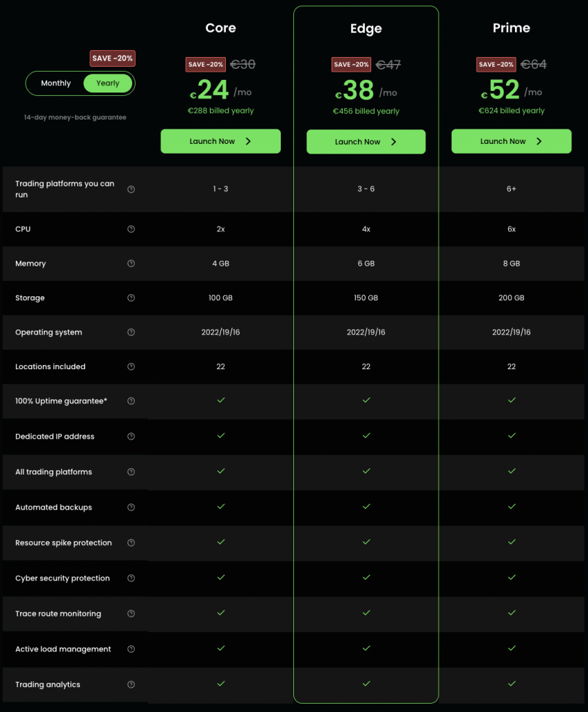The image size is (588, 712).
Task: Switch billing to Monthly
Action: (56, 83)
